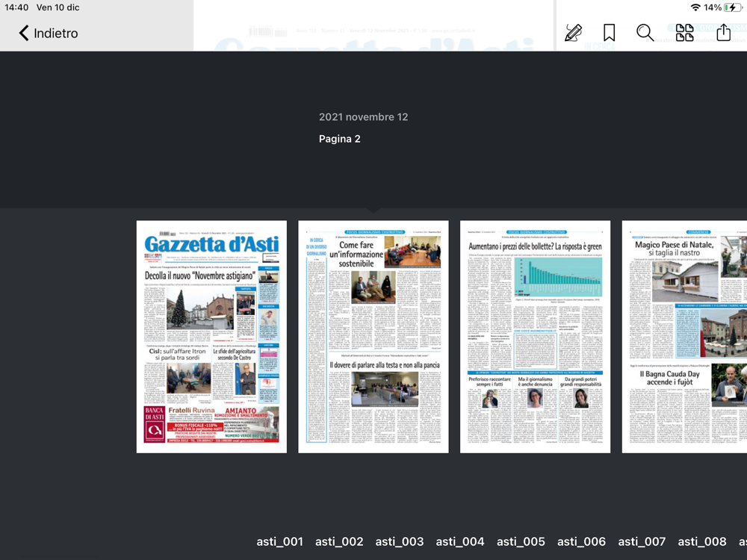Select page label asti_003
The height and width of the screenshot is (560, 747).
pyautogui.click(x=399, y=541)
